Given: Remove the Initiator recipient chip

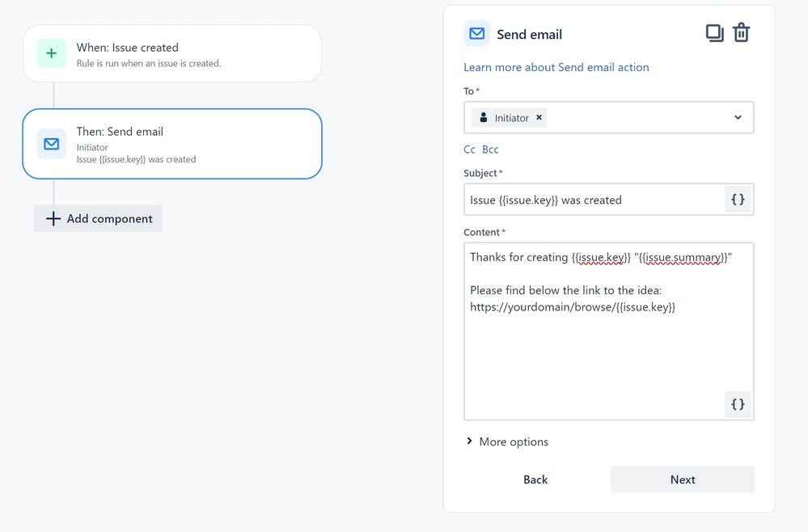Looking at the screenshot, I should click(x=539, y=117).
